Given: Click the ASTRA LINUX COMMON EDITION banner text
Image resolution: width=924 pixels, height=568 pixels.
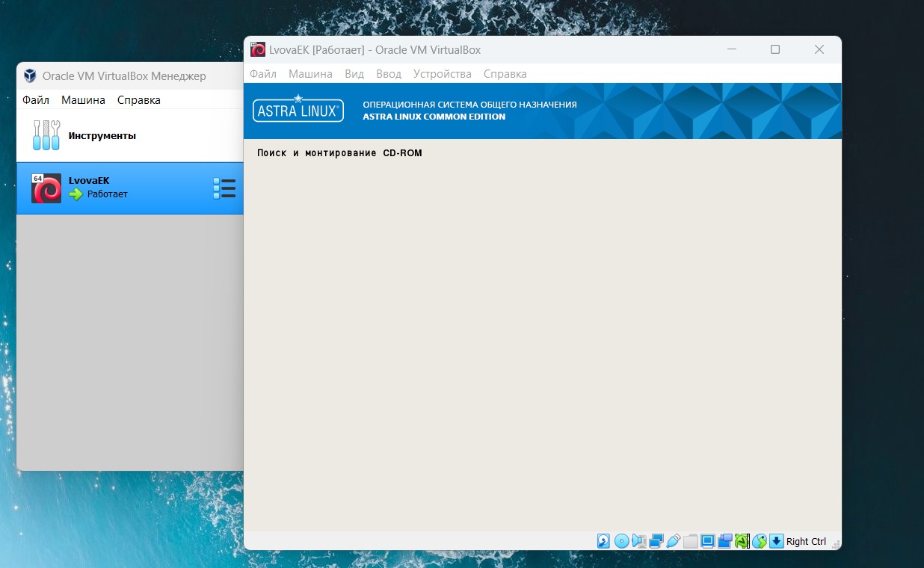Looking at the screenshot, I should point(434,117).
